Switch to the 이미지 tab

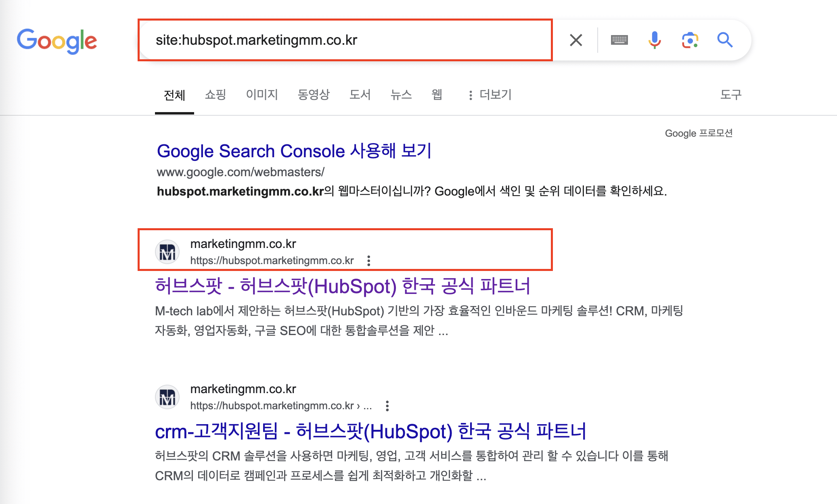pos(262,95)
